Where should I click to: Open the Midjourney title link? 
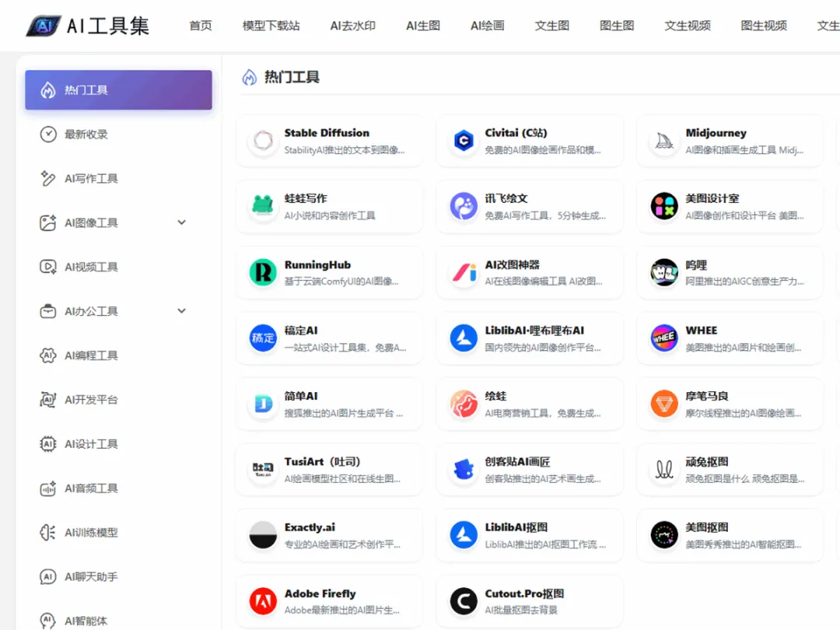[x=716, y=133]
